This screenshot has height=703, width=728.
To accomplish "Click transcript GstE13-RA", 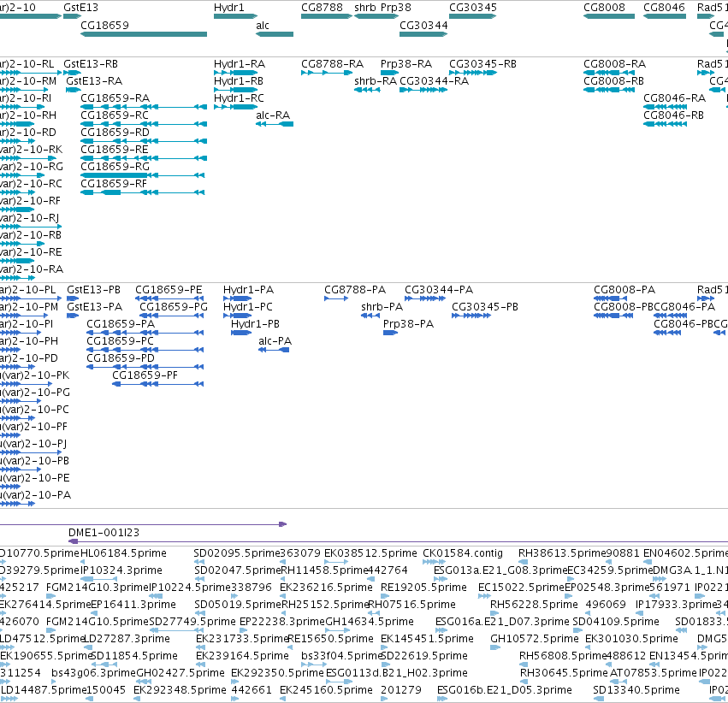I will 94,81.
